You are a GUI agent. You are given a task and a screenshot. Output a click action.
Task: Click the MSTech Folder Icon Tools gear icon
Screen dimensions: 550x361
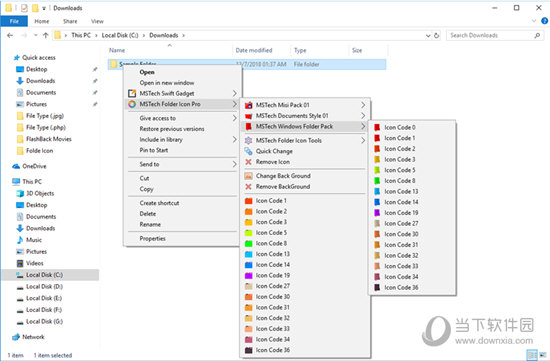[248, 140]
